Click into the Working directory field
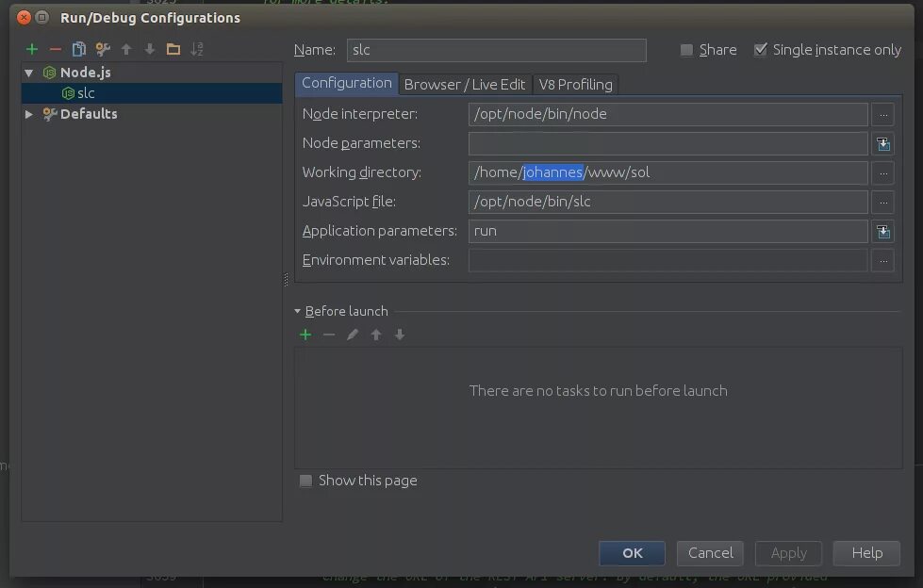The image size is (923, 588). point(668,173)
